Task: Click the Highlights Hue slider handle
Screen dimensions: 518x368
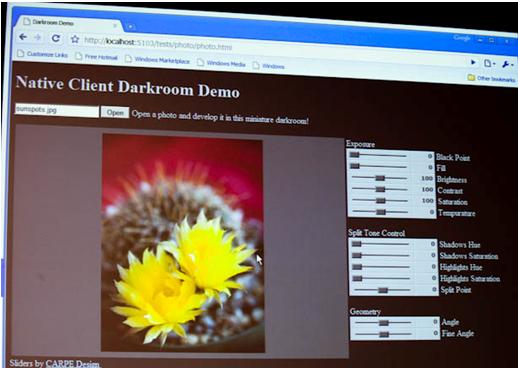Action: [357, 267]
